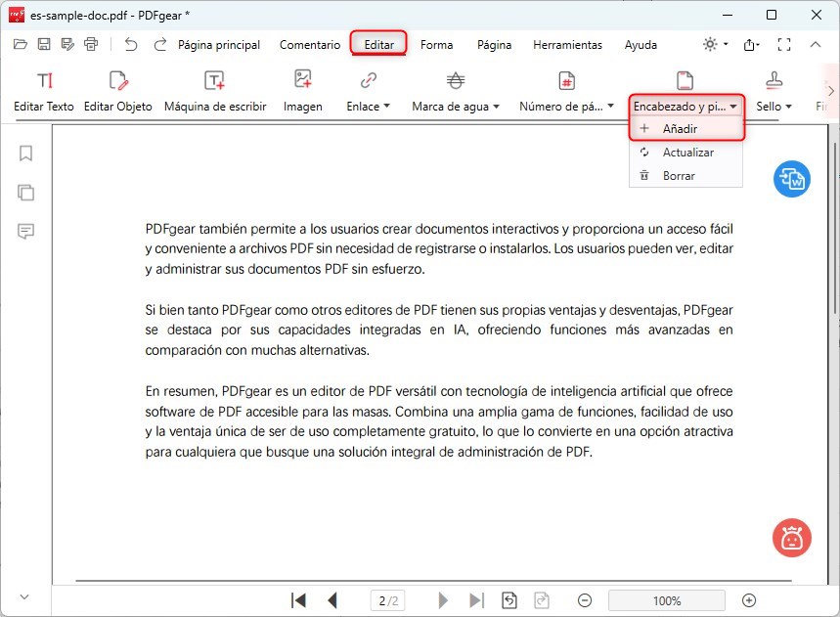The width and height of the screenshot is (840, 617).
Task: Click the Enlace link icon
Action: (x=368, y=81)
